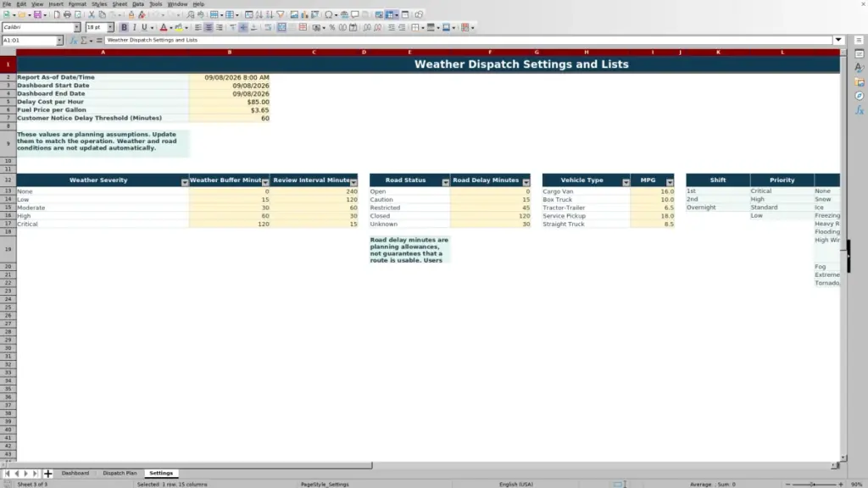Open the Font Name dropdown
Viewport: 868px width, 488px height.
77,27
